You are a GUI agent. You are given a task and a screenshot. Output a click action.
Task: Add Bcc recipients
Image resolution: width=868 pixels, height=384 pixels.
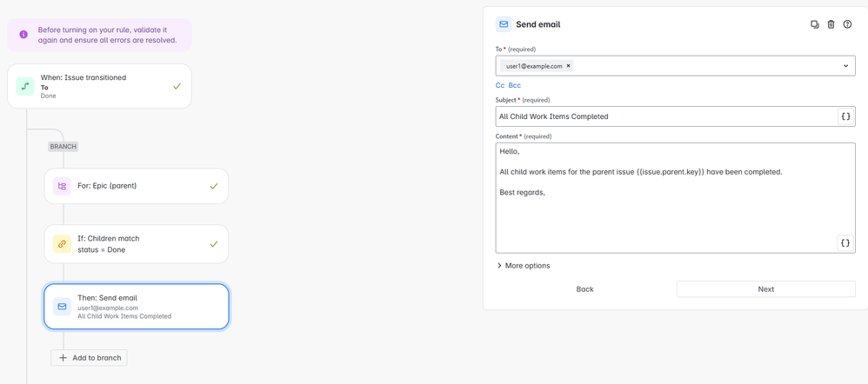515,85
